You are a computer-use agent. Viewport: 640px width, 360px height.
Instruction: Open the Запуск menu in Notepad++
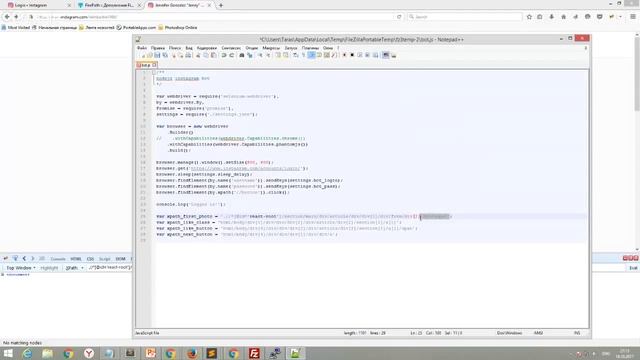(x=291, y=48)
